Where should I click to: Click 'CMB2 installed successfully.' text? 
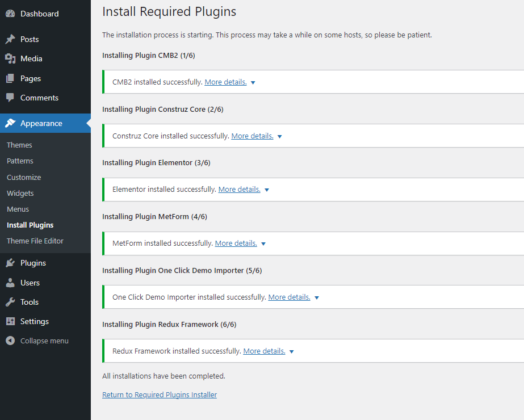[157, 82]
